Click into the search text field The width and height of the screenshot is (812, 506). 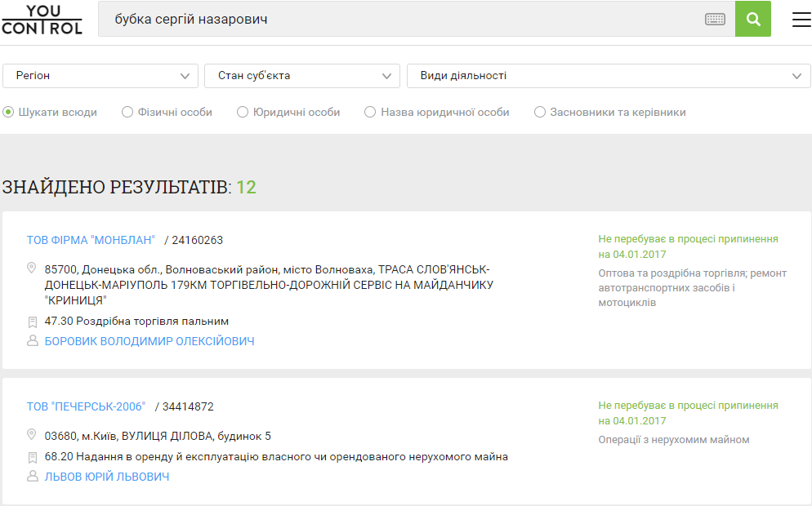400,19
